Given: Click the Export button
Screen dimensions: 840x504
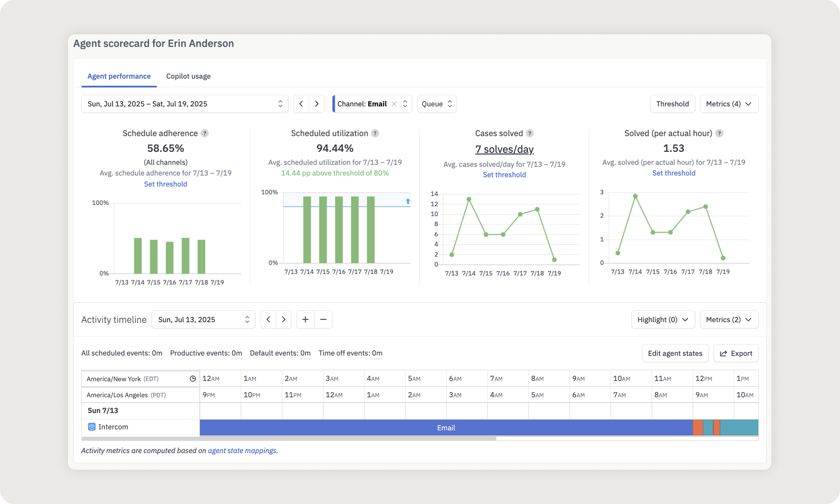Looking at the screenshot, I should pyautogui.click(x=736, y=353).
